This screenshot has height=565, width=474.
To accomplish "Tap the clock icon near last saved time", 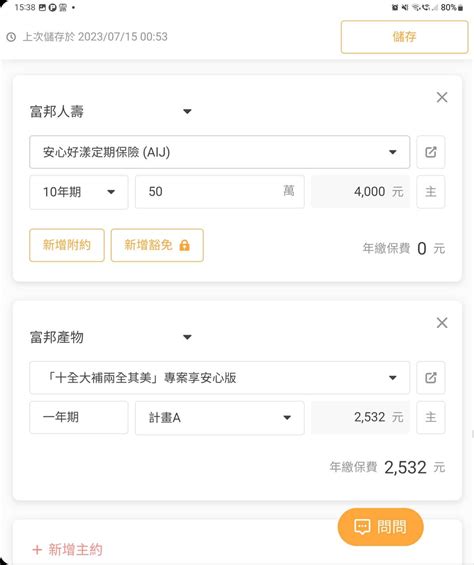I will (11, 37).
